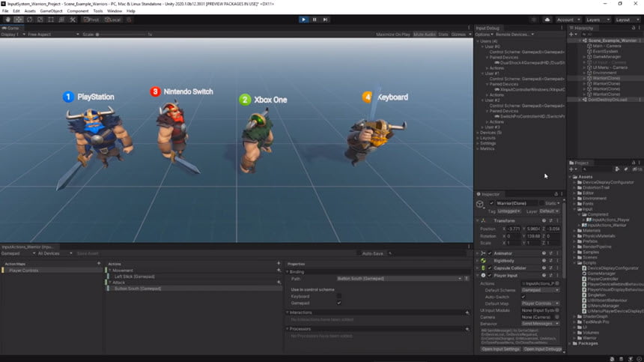The width and height of the screenshot is (644, 362).
Task: Select DualShock4GamepadHID device entry
Action: point(530,63)
